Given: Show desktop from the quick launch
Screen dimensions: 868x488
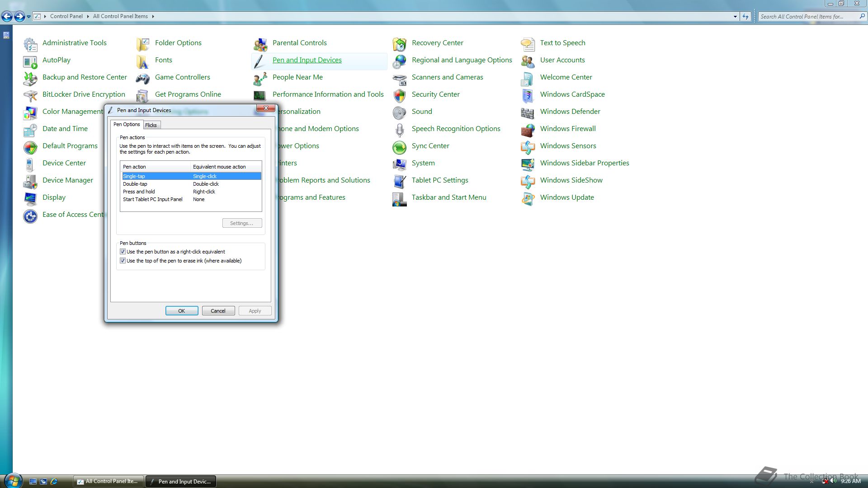Looking at the screenshot, I should tap(33, 482).
